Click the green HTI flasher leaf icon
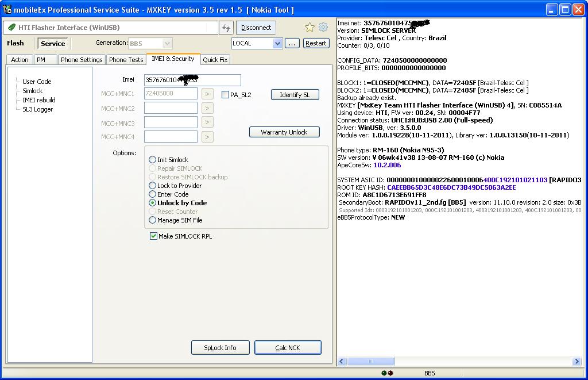 [x=12, y=28]
